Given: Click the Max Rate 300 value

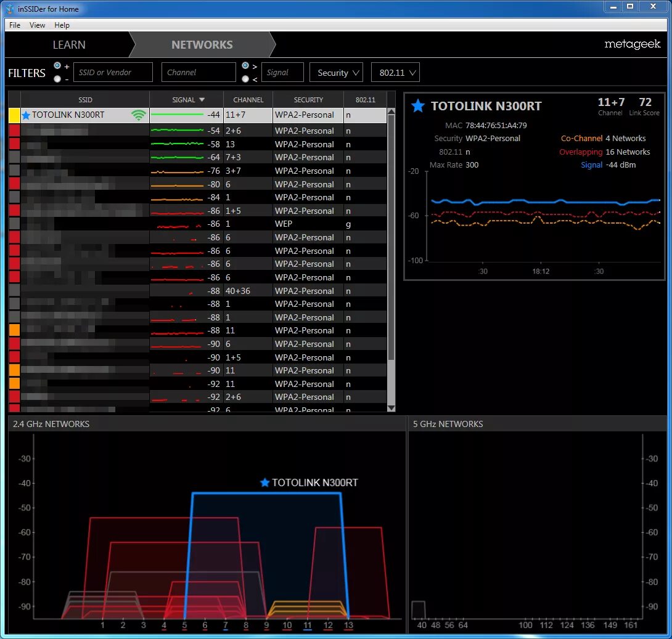Looking at the screenshot, I should click(472, 165).
